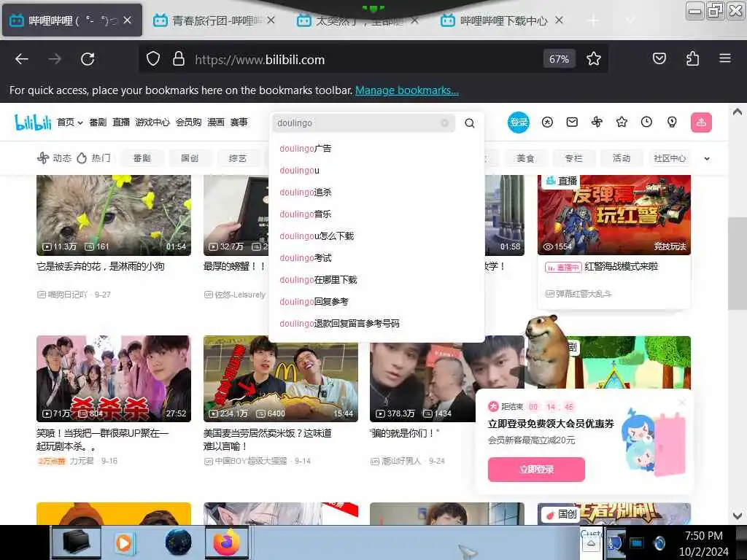Select suggestion doulingo回复参考
The width and height of the screenshot is (747, 560).
[314, 302]
